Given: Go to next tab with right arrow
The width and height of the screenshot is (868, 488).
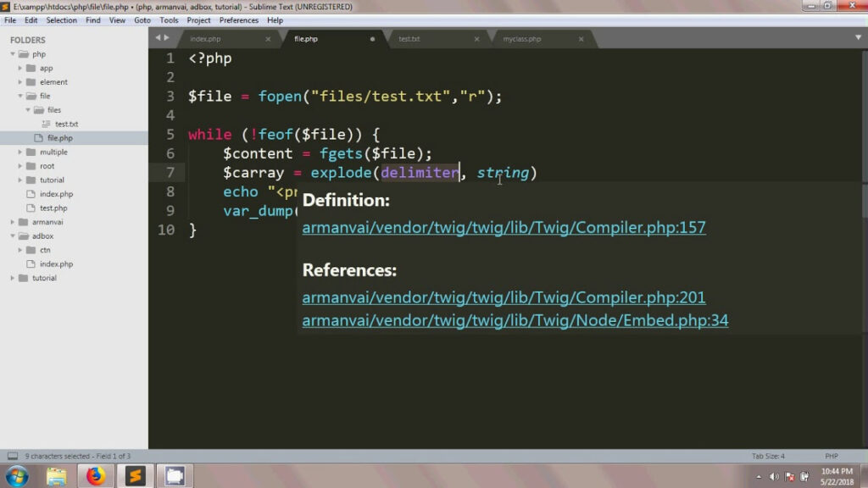Looking at the screenshot, I should click(x=167, y=37).
